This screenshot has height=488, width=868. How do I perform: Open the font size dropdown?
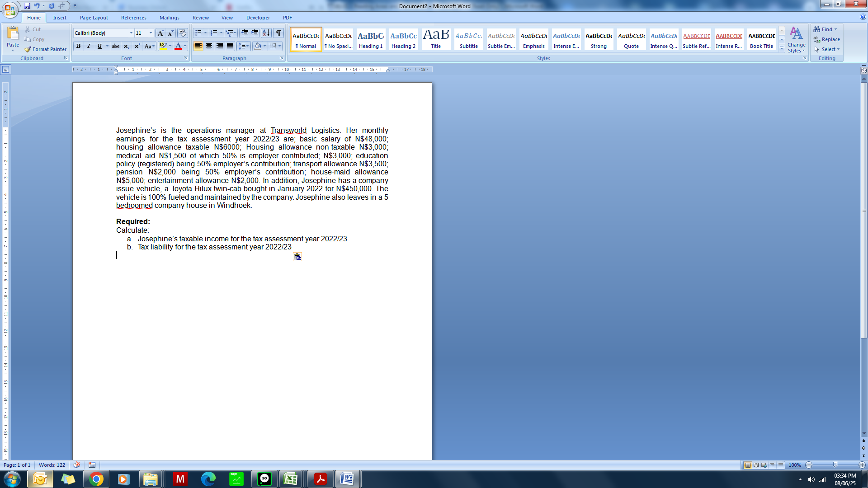click(151, 33)
